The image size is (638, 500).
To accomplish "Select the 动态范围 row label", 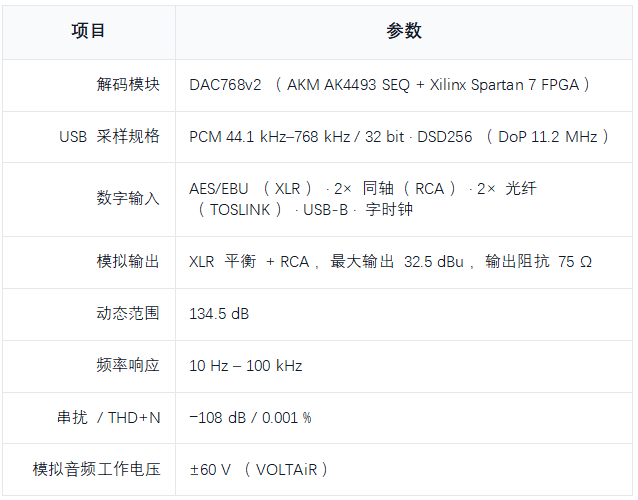I will point(128,314).
